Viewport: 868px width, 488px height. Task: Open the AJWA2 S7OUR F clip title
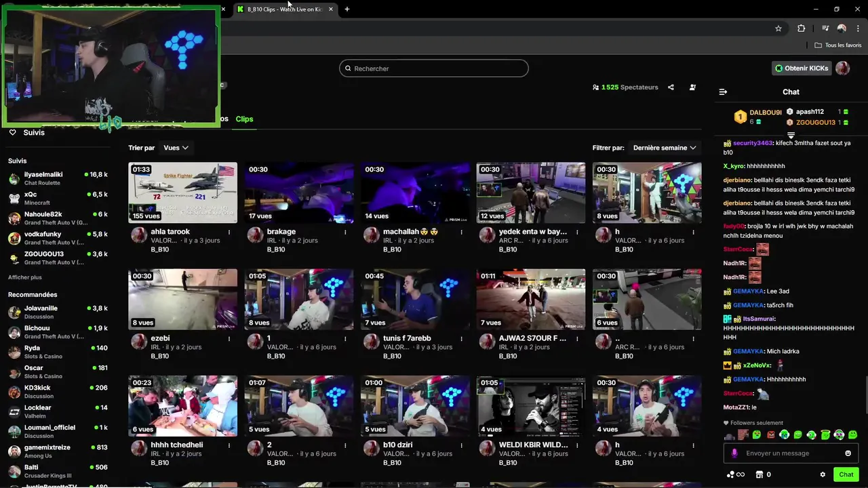(532, 338)
